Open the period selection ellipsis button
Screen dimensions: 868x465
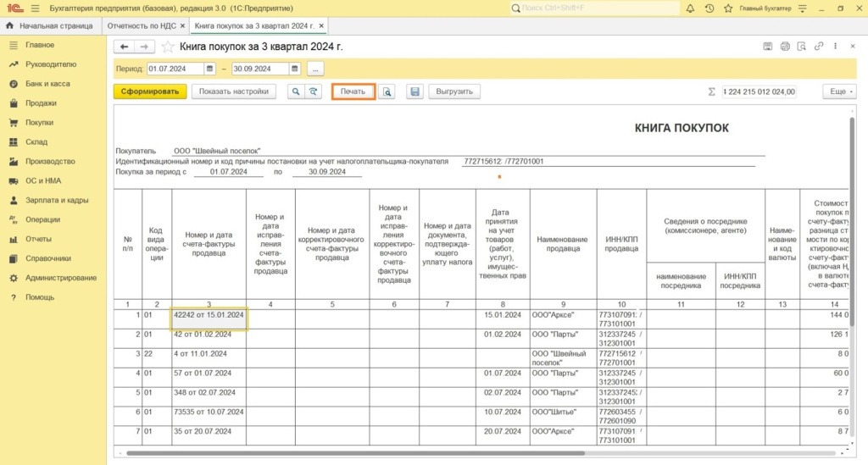315,69
